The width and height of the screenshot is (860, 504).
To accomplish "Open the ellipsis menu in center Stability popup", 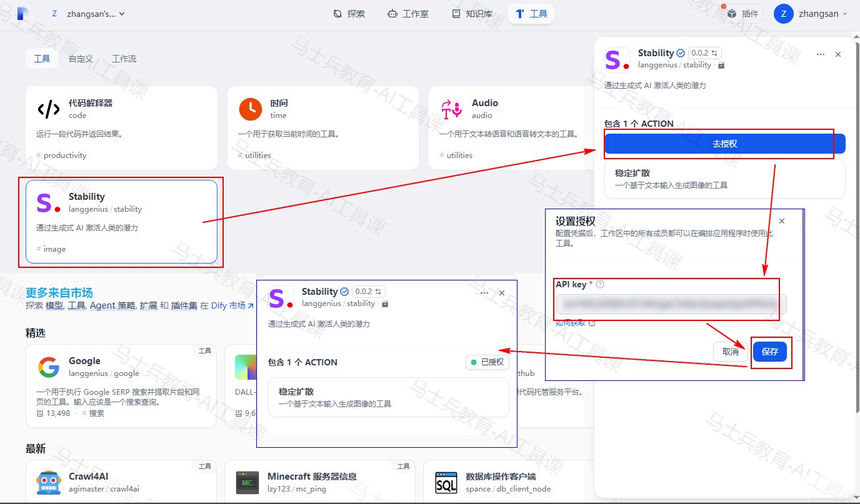I will (x=484, y=293).
